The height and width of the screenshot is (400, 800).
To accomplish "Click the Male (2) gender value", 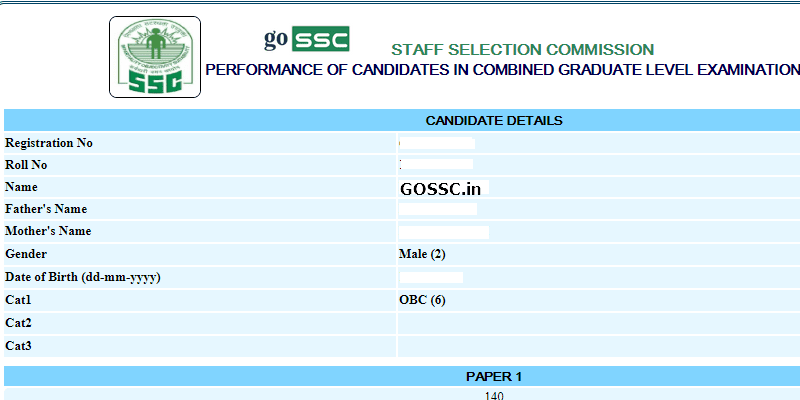I will click(422, 254).
